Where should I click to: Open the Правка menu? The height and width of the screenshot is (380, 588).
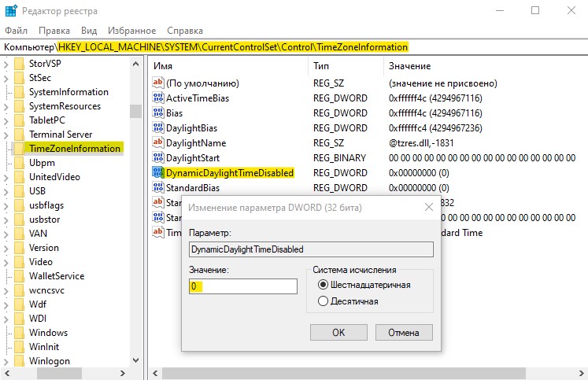(x=54, y=31)
